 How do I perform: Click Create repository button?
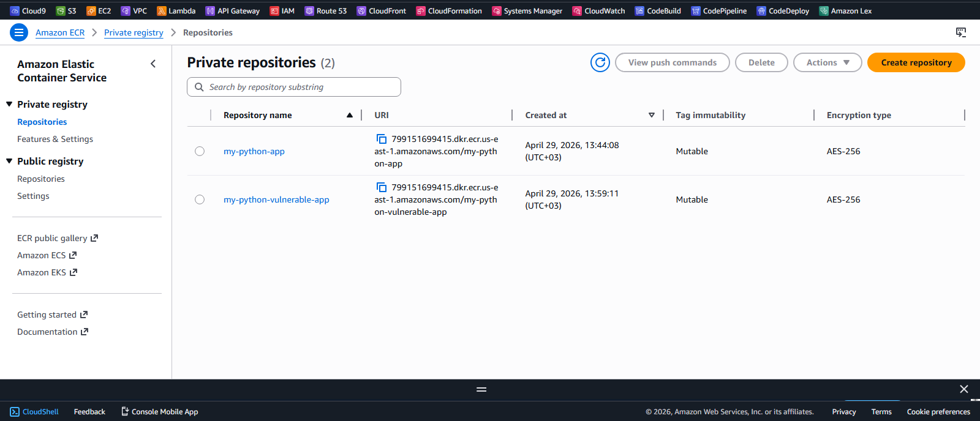pos(916,62)
